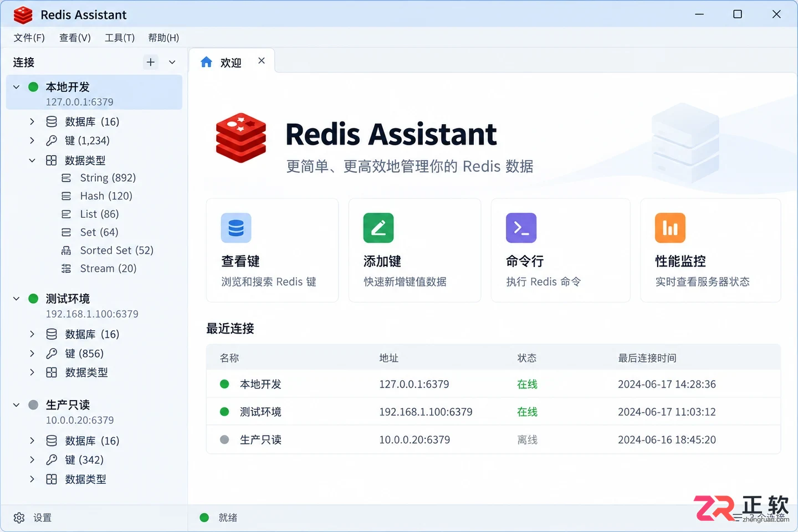Close the 欢迎 tab
This screenshot has width=798, height=532.
click(262, 61)
